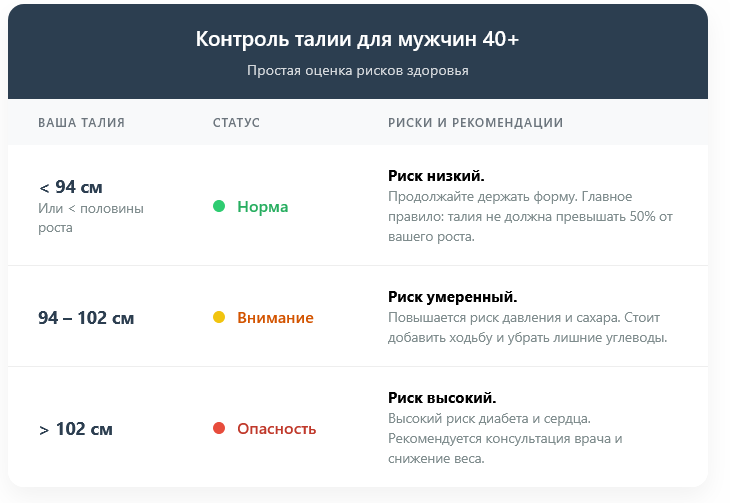This screenshot has height=503, width=730.
Task: Click the heading "Риск низкий."
Action: [436, 176]
